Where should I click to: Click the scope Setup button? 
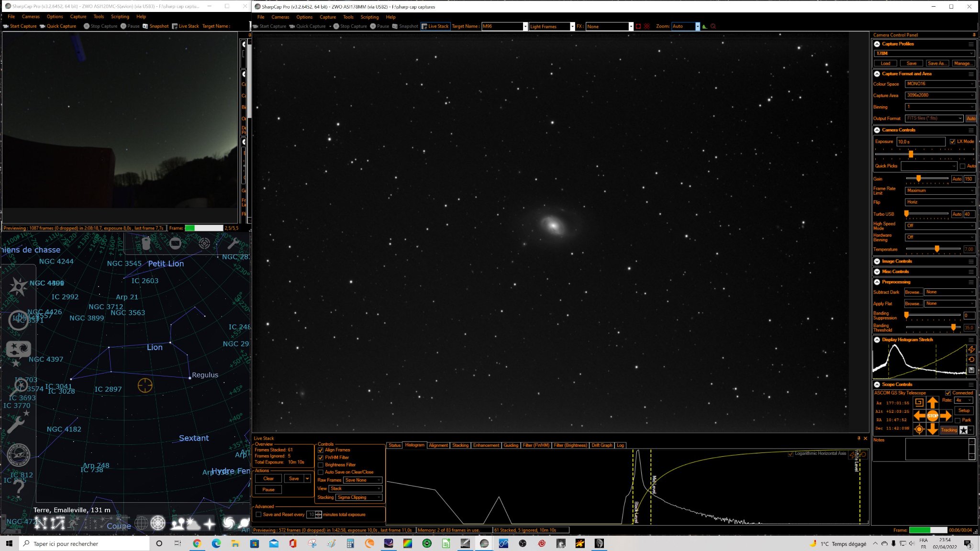(964, 410)
